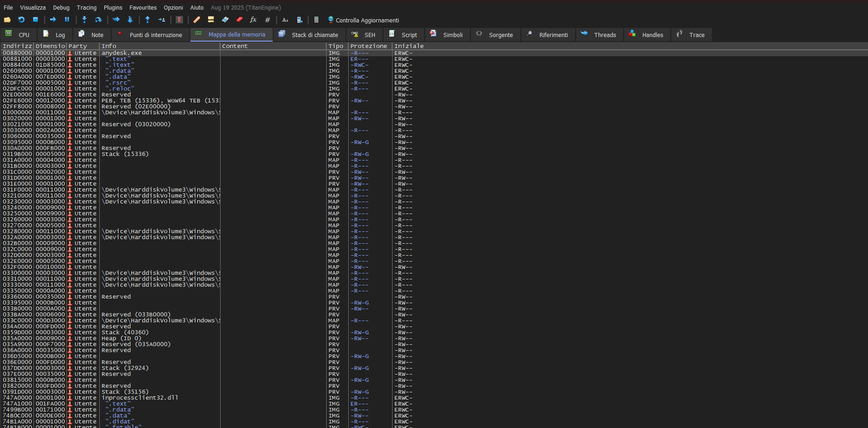Click the Step Over icon
The width and height of the screenshot is (868, 428).
[x=98, y=20]
